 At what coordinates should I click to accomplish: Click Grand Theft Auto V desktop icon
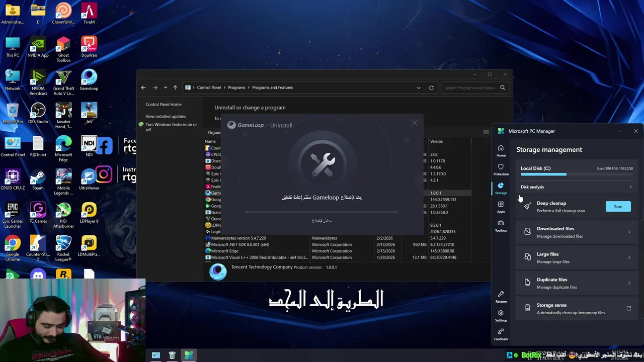click(x=63, y=82)
